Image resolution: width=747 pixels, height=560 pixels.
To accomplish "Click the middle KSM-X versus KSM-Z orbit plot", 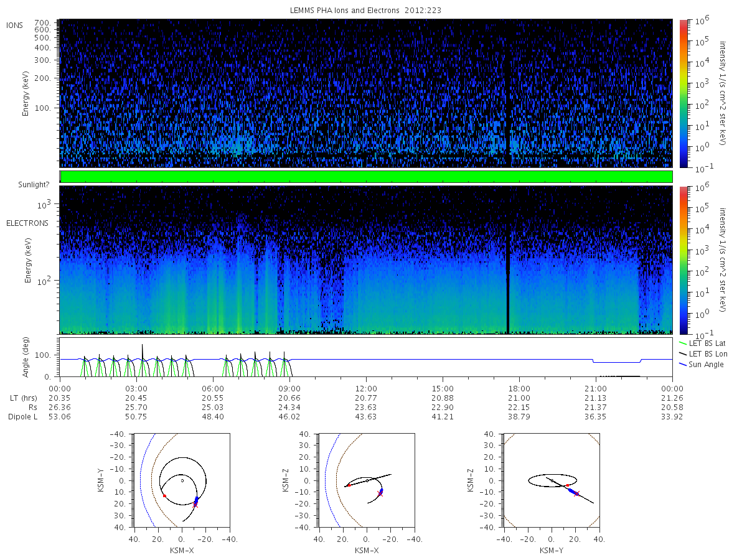I will tap(366, 480).
